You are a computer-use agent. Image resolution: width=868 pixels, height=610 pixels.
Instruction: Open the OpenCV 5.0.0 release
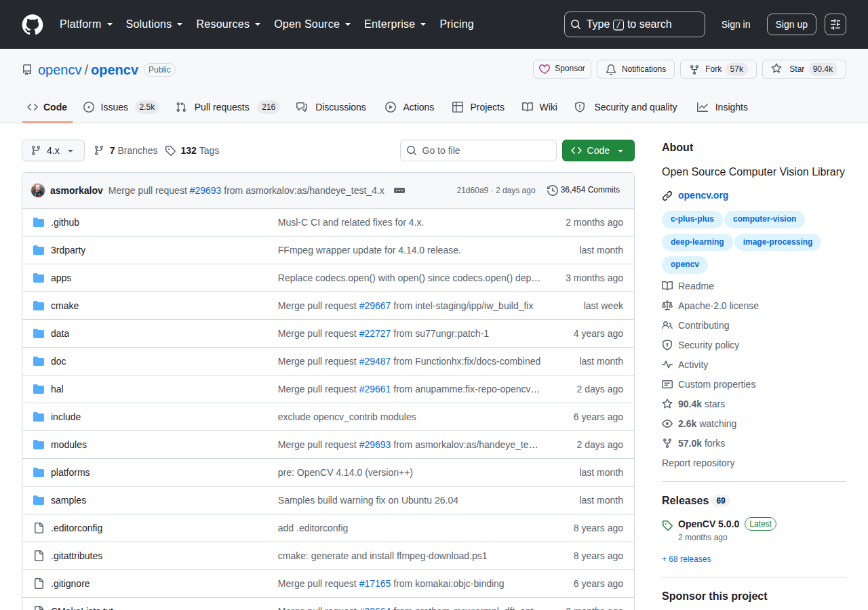click(709, 524)
